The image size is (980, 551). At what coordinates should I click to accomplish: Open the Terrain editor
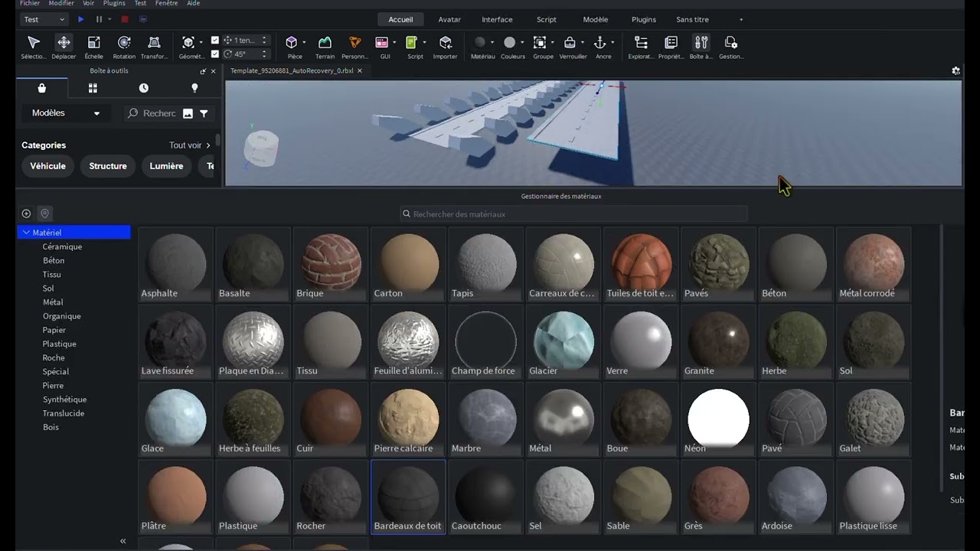[325, 46]
